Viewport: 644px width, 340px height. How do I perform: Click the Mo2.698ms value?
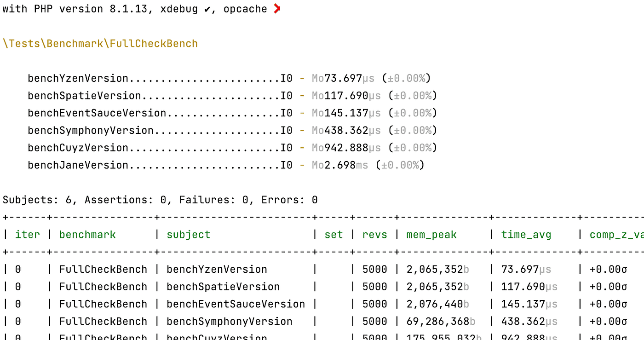coord(340,165)
